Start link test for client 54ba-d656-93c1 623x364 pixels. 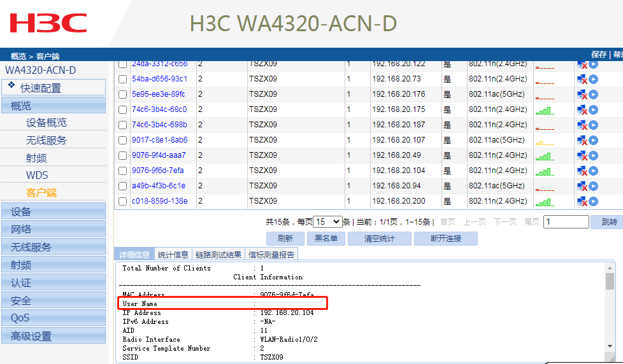tap(593, 79)
